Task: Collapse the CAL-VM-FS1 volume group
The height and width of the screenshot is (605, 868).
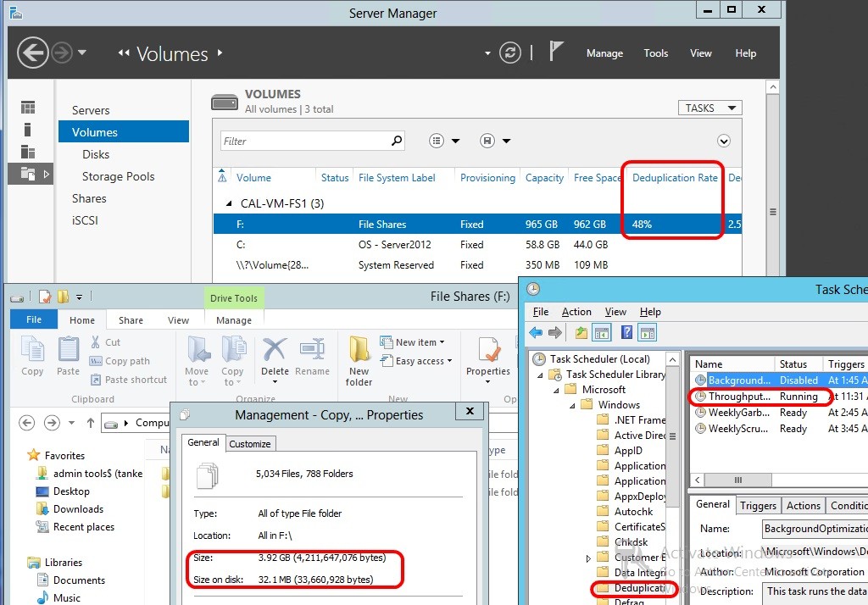Action: coord(228,203)
